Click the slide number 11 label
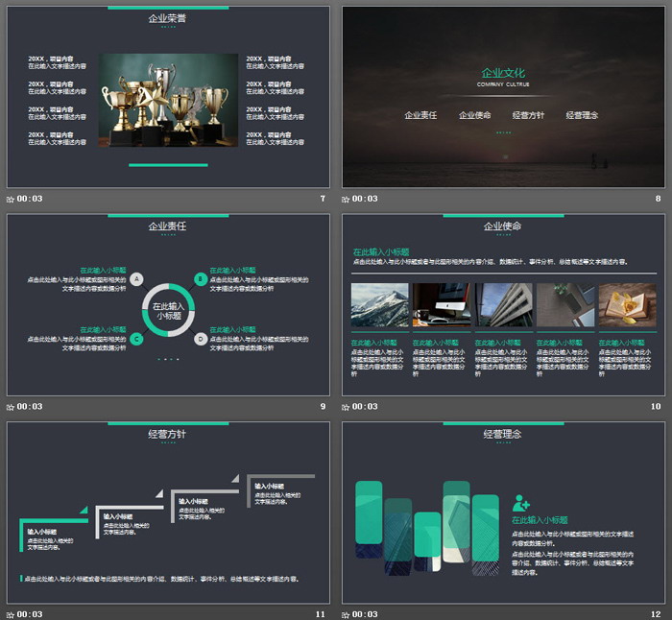672x620 pixels. pos(321,613)
